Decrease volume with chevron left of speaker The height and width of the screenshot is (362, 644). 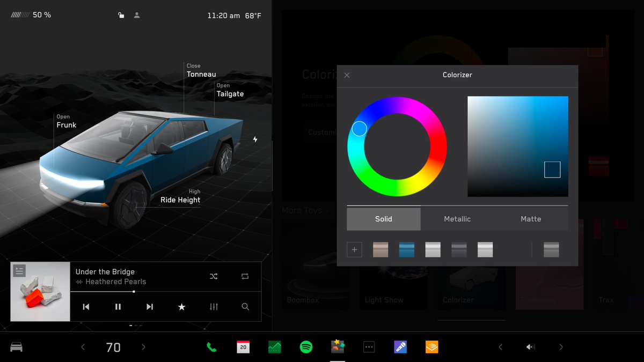pyautogui.click(x=500, y=347)
